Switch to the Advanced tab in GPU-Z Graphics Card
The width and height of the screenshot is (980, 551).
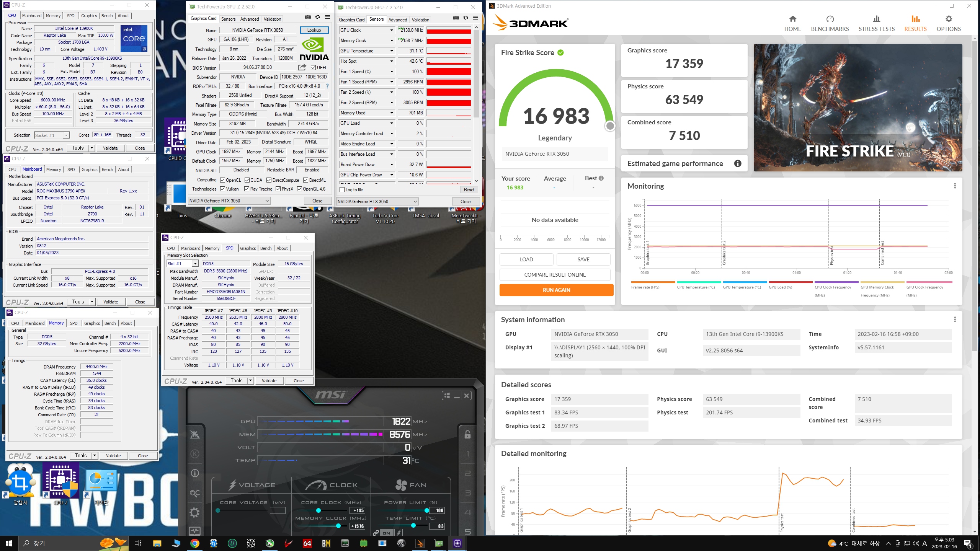[x=250, y=19]
